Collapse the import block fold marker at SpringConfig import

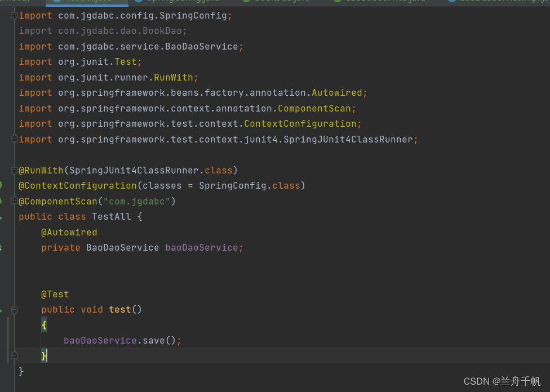15,15
